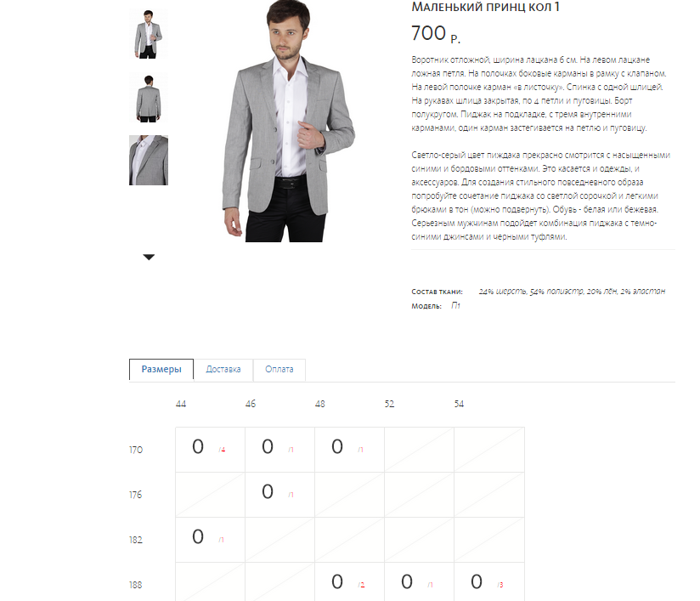Viewport: 700px width, 601px height.
Task: Click the 700 р. price
Action: pos(436,33)
